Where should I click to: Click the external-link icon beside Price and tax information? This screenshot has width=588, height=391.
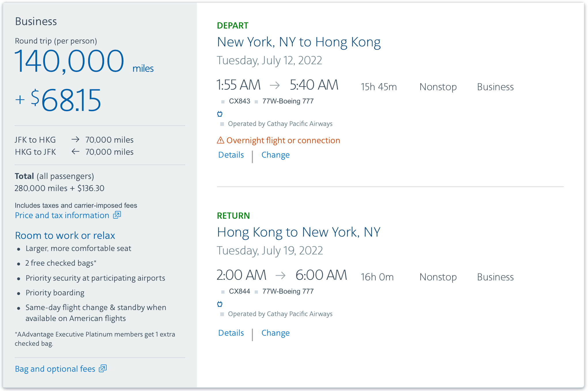point(116,215)
